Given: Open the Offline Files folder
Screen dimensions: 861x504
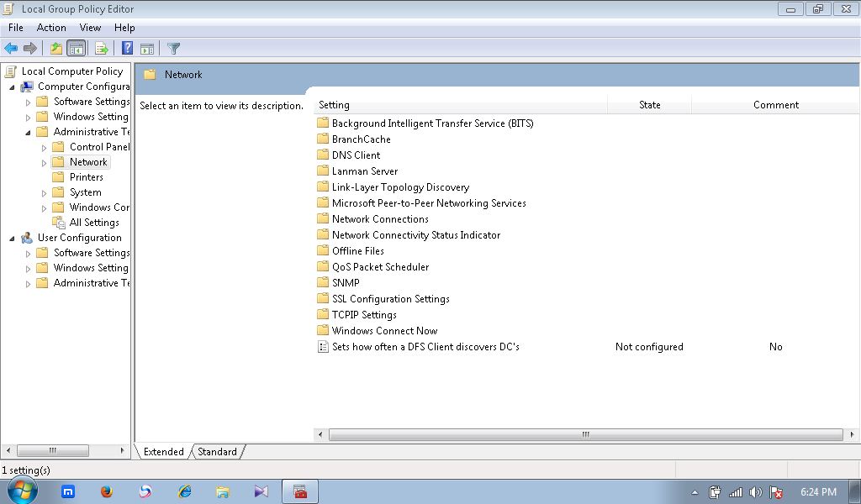Looking at the screenshot, I should 357,250.
